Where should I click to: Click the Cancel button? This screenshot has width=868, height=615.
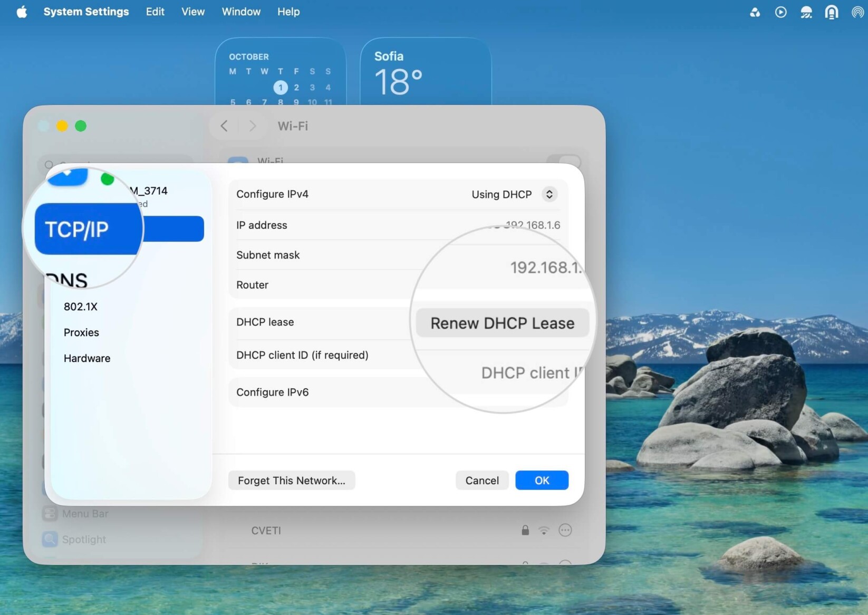(482, 481)
